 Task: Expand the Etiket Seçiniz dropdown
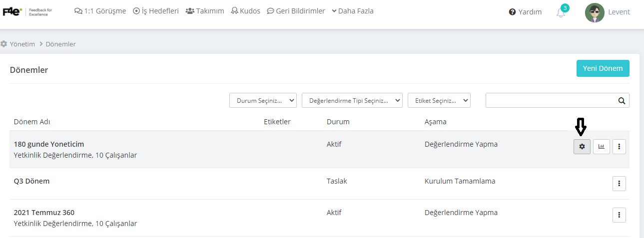click(439, 100)
